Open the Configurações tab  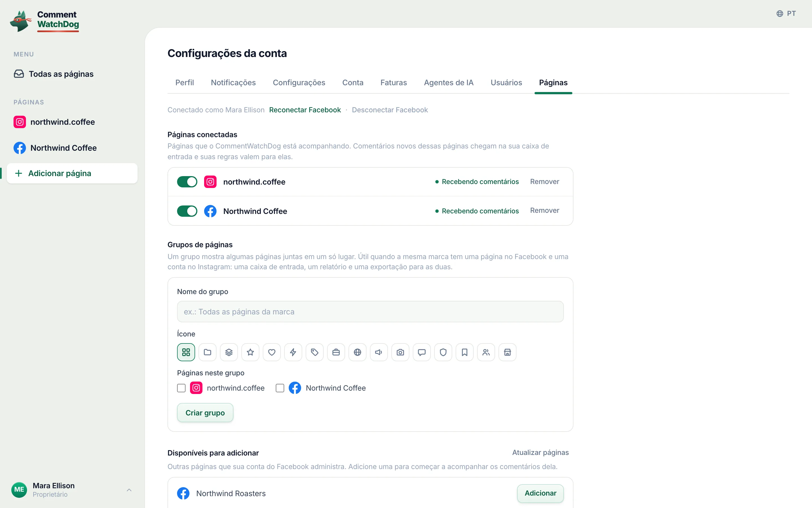tap(299, 83)
